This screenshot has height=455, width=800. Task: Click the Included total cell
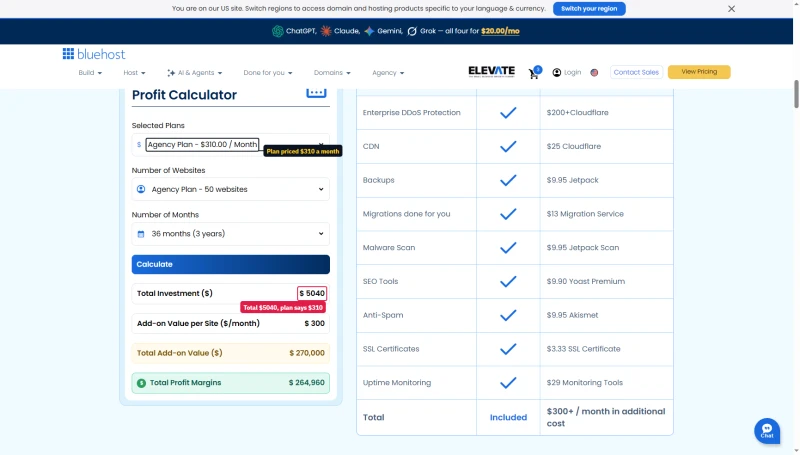[x=508, y=417]
